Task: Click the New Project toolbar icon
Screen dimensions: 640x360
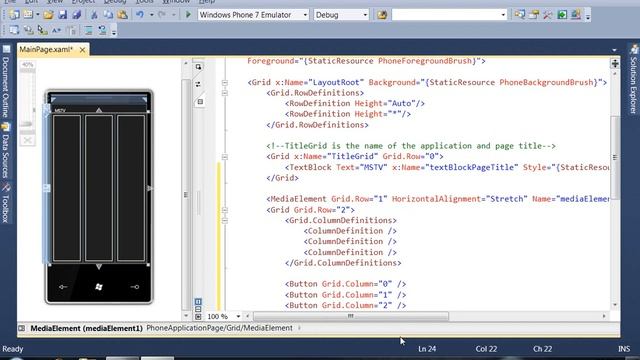Action: [x=13, y=15]
